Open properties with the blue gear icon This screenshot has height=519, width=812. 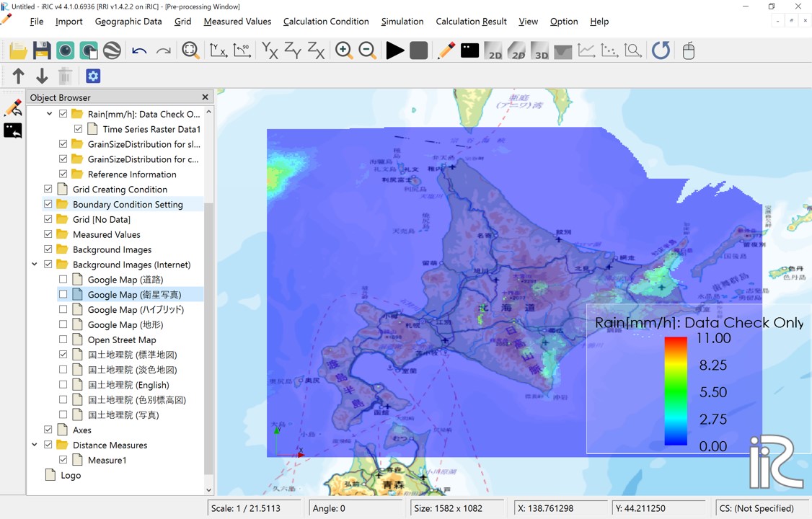(93, 76)
